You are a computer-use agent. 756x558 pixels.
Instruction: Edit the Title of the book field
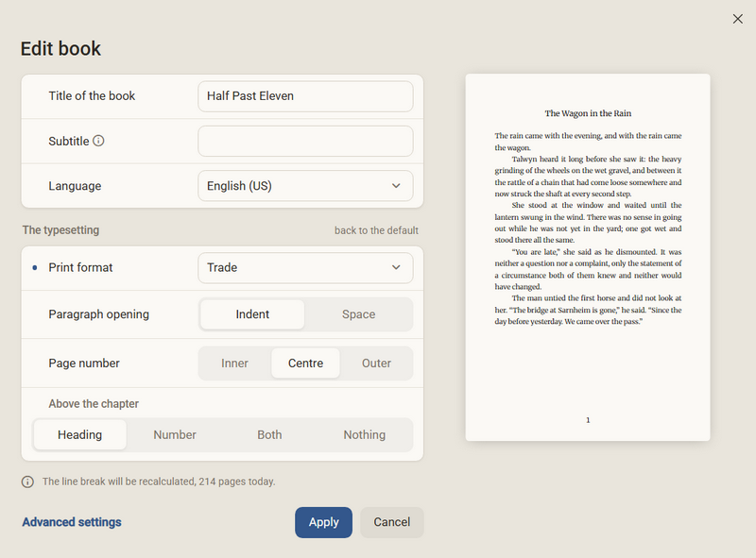tap(305, 96)
